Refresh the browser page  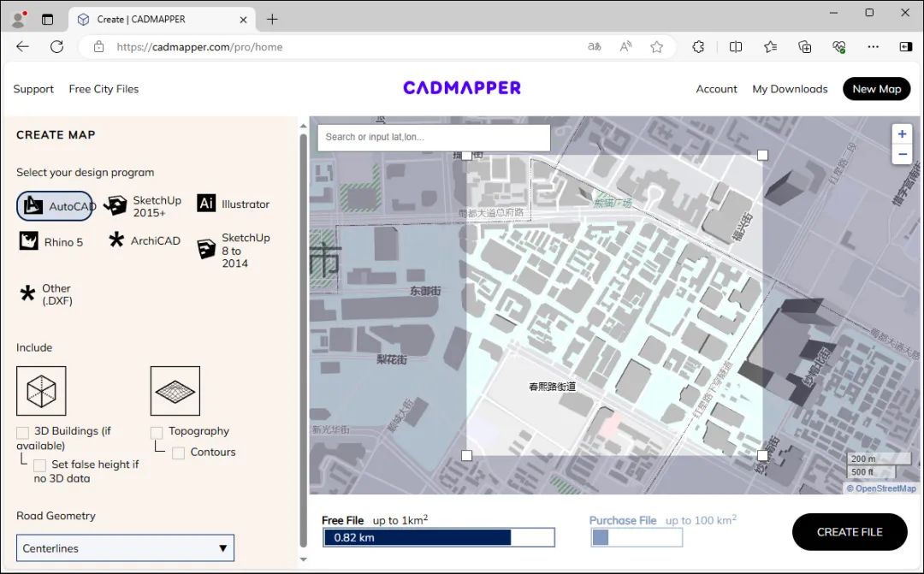[56, 46]
